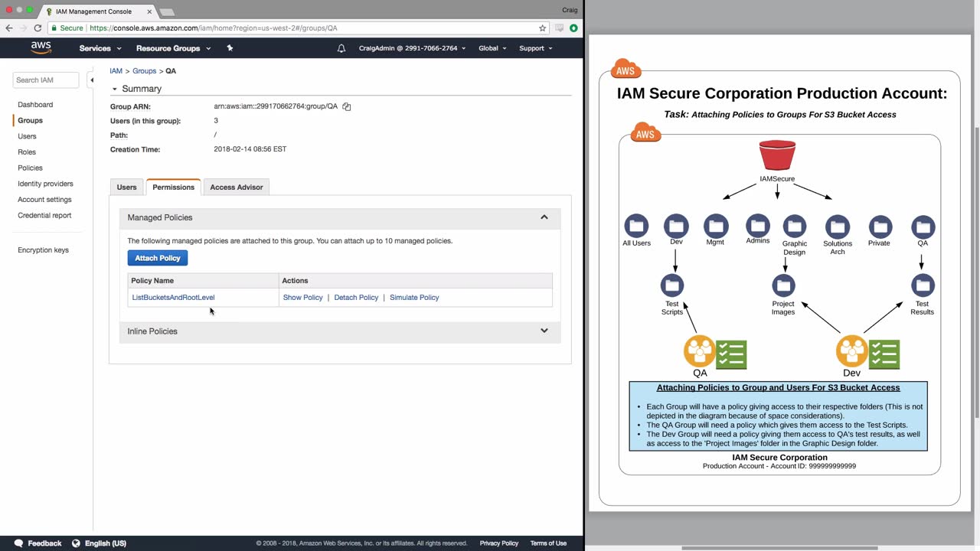Click the Group ARN value text
This screenshot has height=551, width=980.
tap(276, 106)
